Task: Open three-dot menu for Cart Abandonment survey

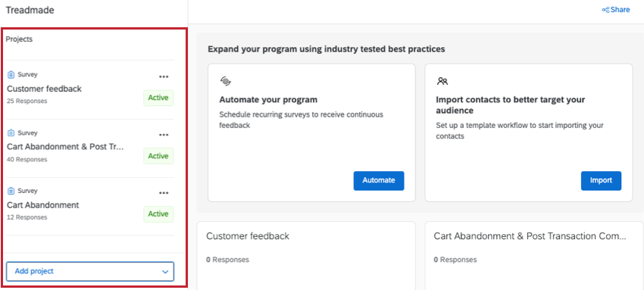Action: [164, 193]
